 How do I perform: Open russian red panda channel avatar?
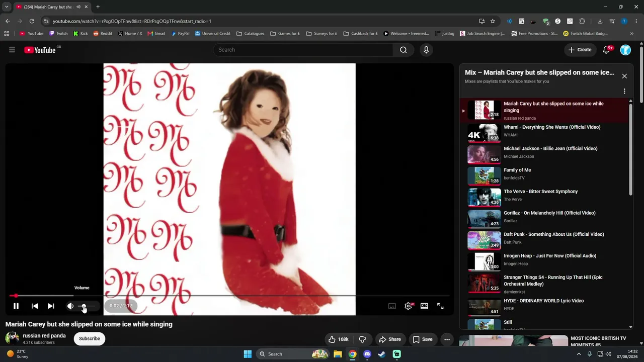12,338
